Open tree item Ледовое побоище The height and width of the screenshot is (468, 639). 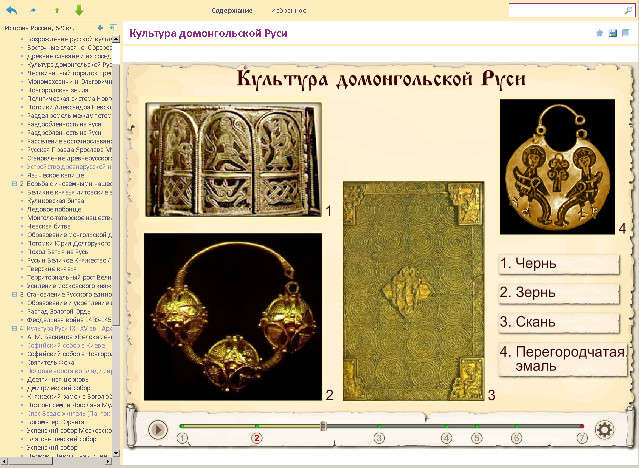coord(54,209)
